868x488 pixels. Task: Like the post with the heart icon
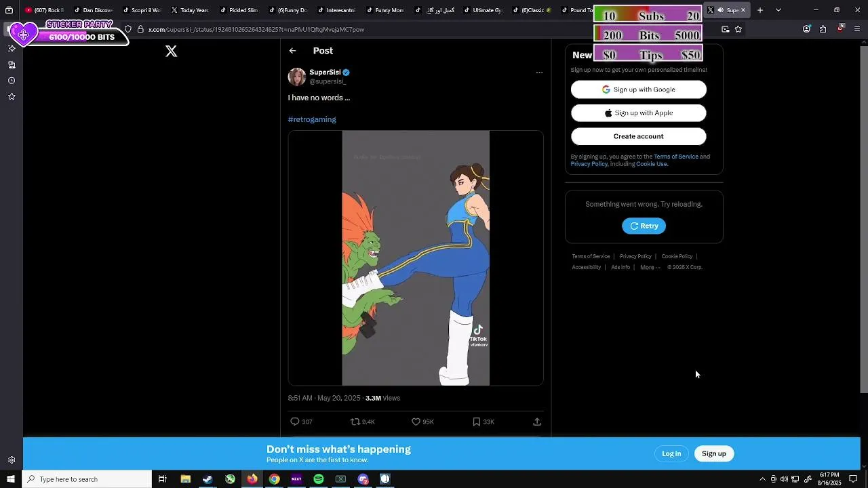[416, 422]
